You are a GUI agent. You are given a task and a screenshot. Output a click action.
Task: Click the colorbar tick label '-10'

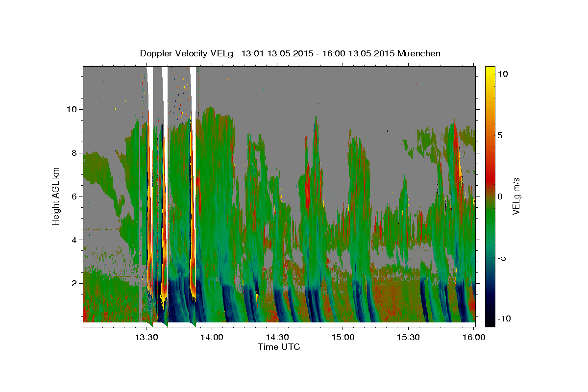[x=504, y=318]
